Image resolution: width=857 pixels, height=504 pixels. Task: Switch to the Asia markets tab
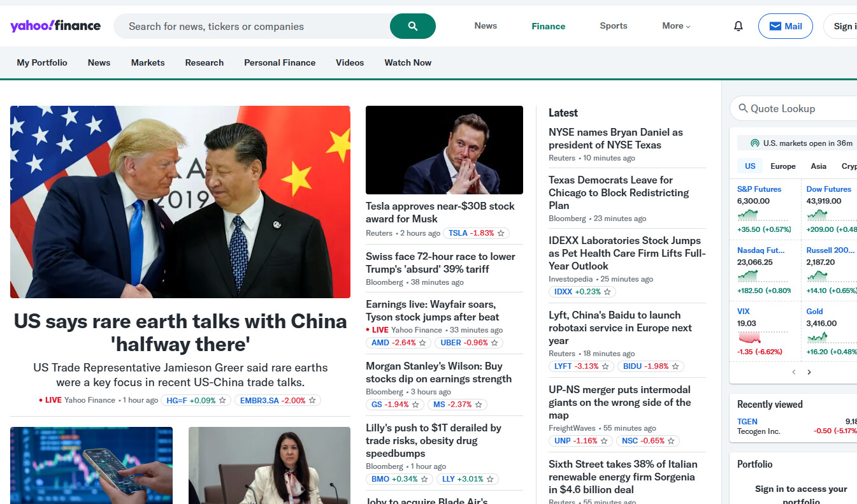click(819, 166)
